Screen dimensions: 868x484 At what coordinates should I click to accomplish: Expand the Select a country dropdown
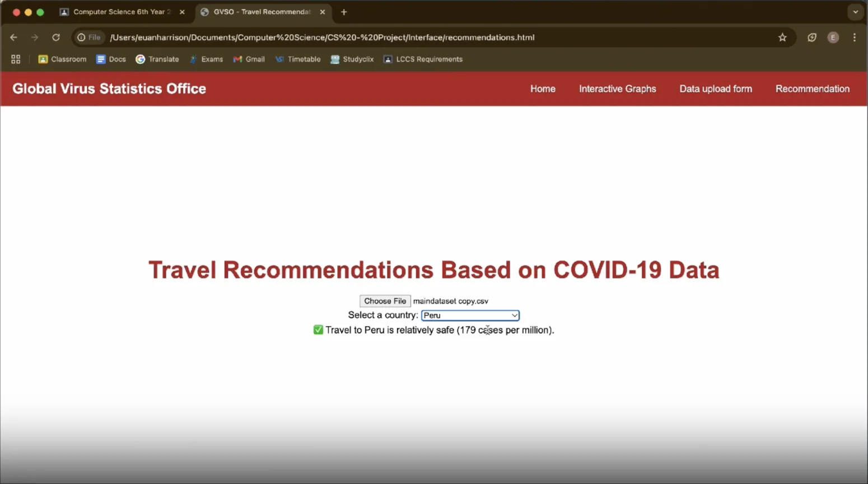point(470,315)
